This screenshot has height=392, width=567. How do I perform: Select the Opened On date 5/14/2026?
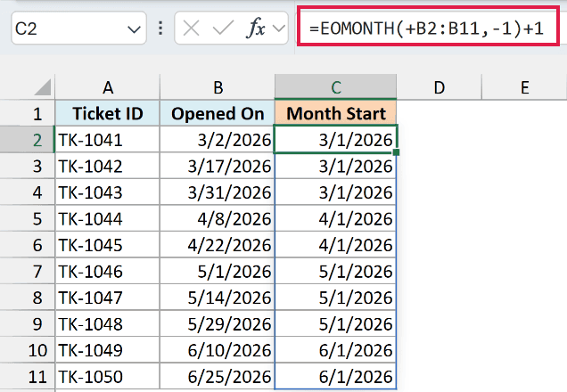(218, 298)
